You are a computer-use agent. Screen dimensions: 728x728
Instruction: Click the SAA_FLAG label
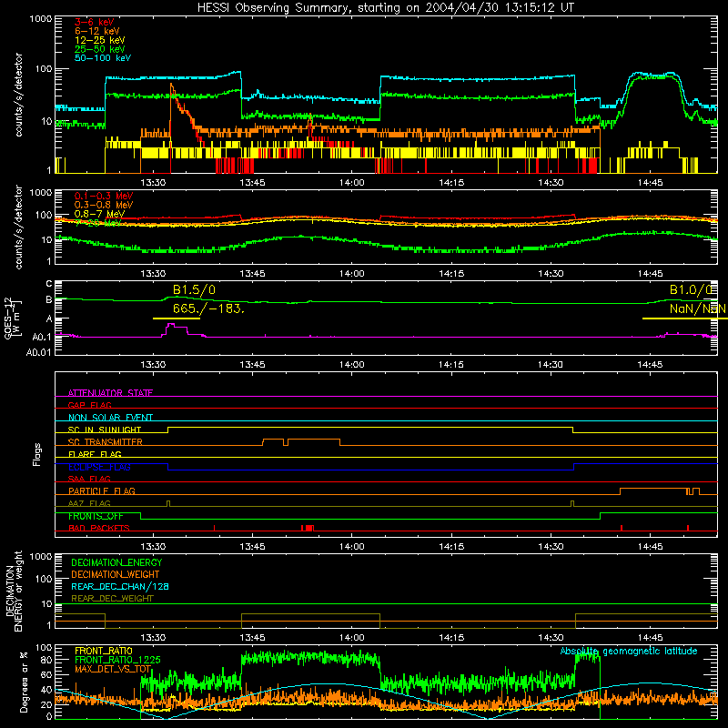click(89, 479)
